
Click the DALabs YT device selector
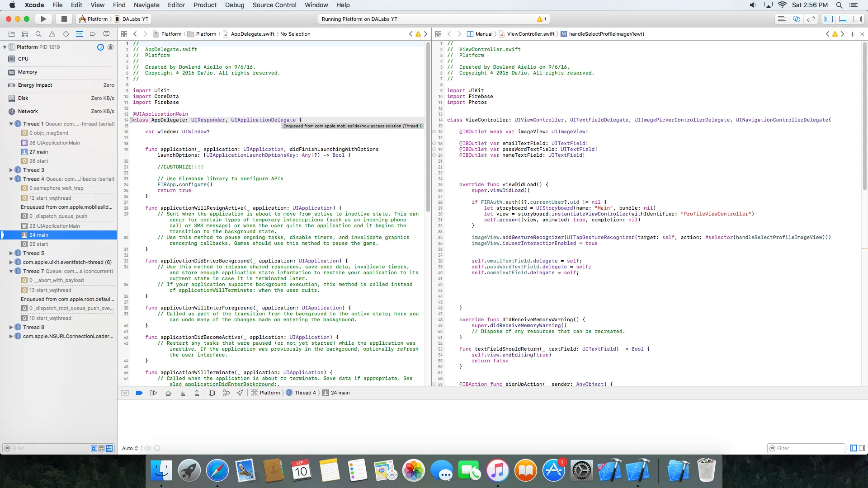point(135,19)
